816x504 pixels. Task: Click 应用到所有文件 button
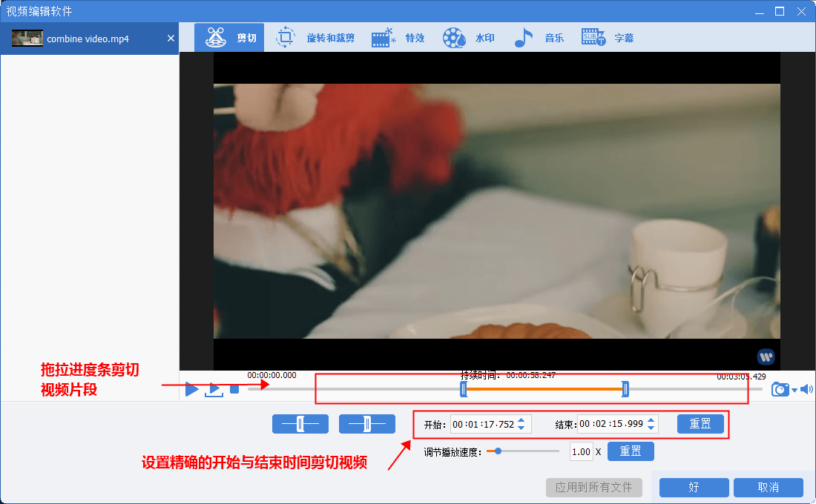pos(593,488)
